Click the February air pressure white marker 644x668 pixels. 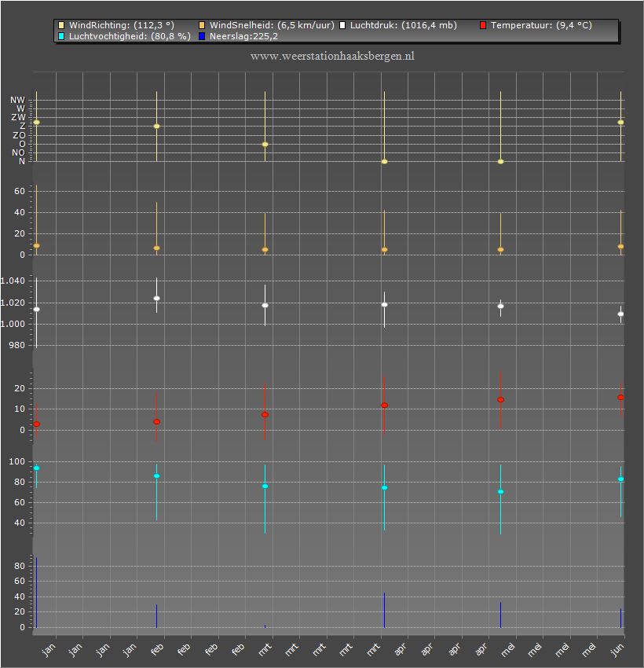pyautogui.click(x=156, y=298)
